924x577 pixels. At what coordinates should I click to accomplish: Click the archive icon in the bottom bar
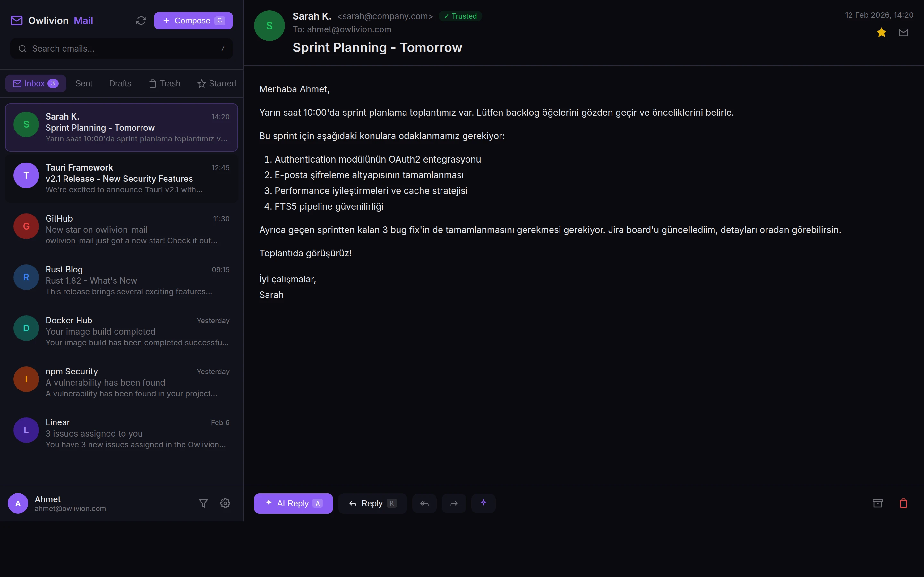(x=877, y=503)
